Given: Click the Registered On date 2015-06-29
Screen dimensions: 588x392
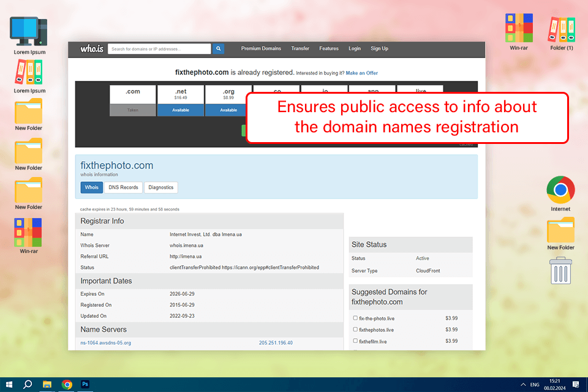Looking at the screenshot, I should click(182, 305).
